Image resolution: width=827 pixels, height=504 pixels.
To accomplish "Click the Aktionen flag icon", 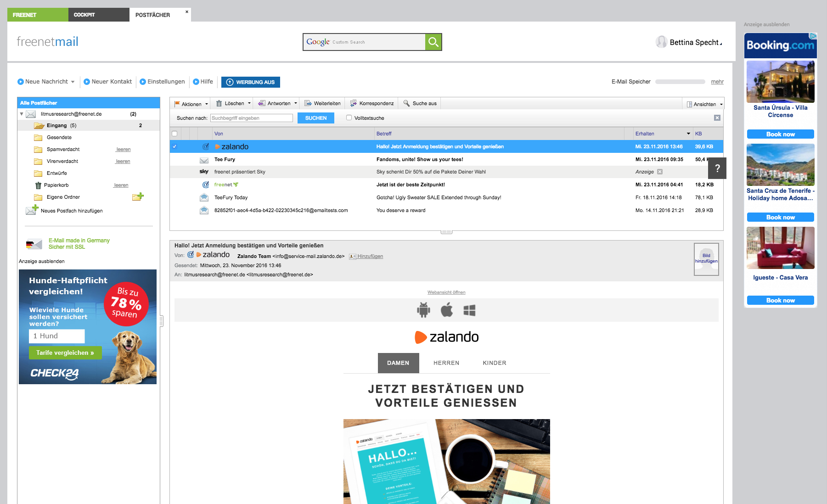I will 177,104.
